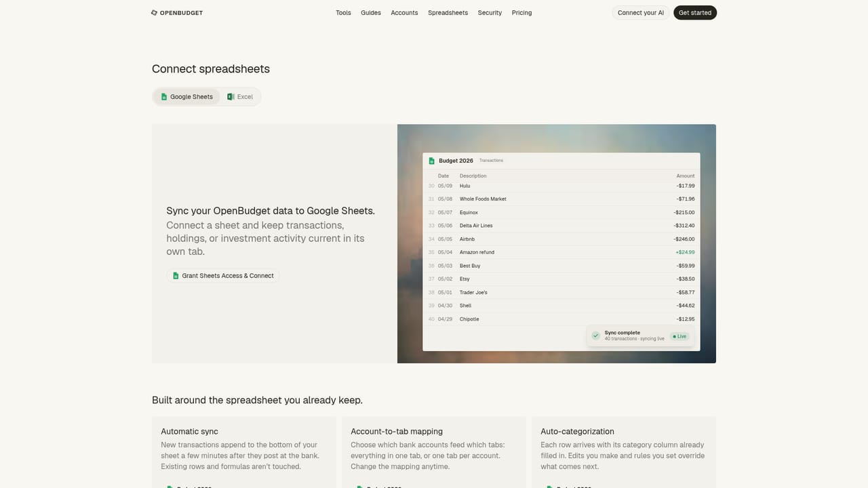Click the Date column header
Screen dimensions: 868x488
443,176
